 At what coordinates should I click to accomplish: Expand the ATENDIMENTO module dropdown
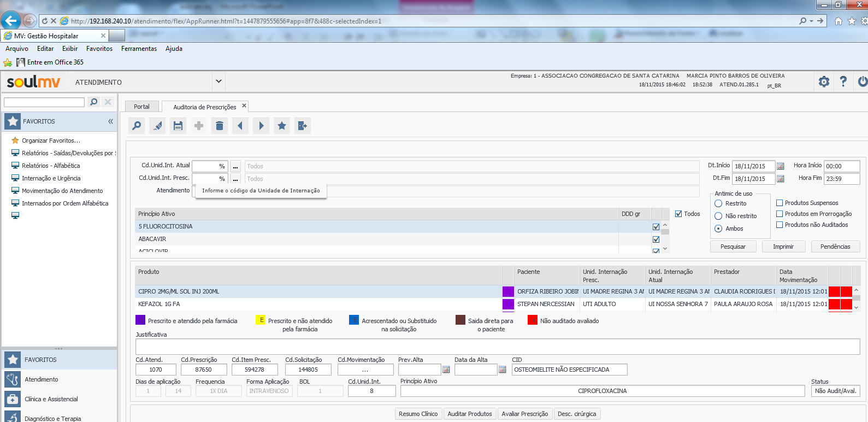(219, 81)
